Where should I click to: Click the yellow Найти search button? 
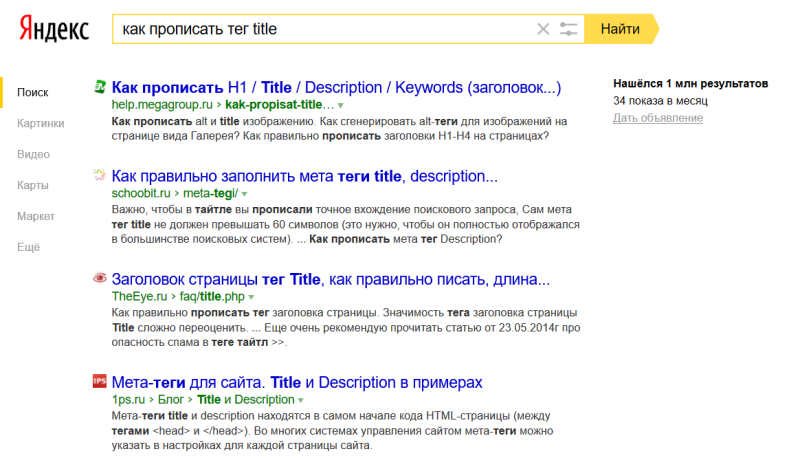pos(620,29)
